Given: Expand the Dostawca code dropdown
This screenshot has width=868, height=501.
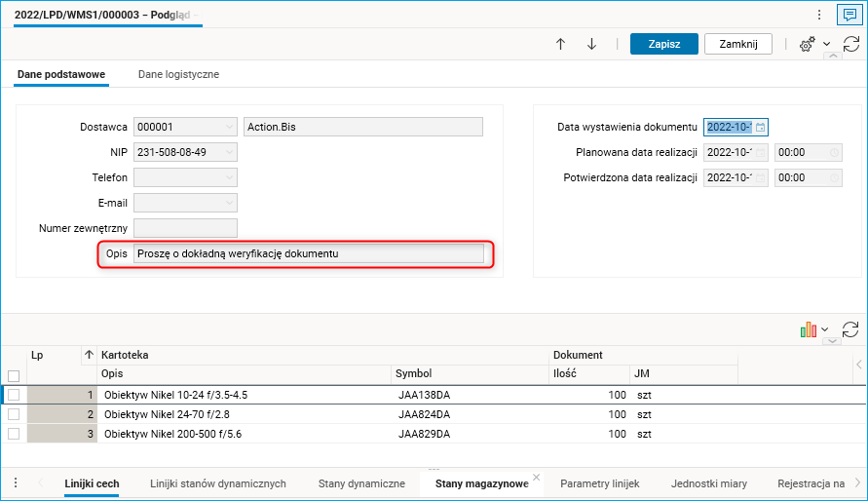Looking at the screenshot, I should 229,127.
